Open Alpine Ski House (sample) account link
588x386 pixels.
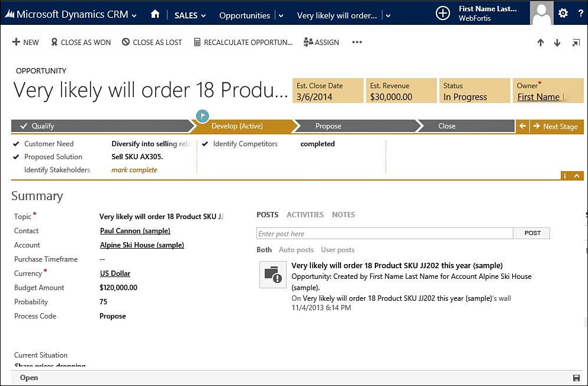(142, 245)
